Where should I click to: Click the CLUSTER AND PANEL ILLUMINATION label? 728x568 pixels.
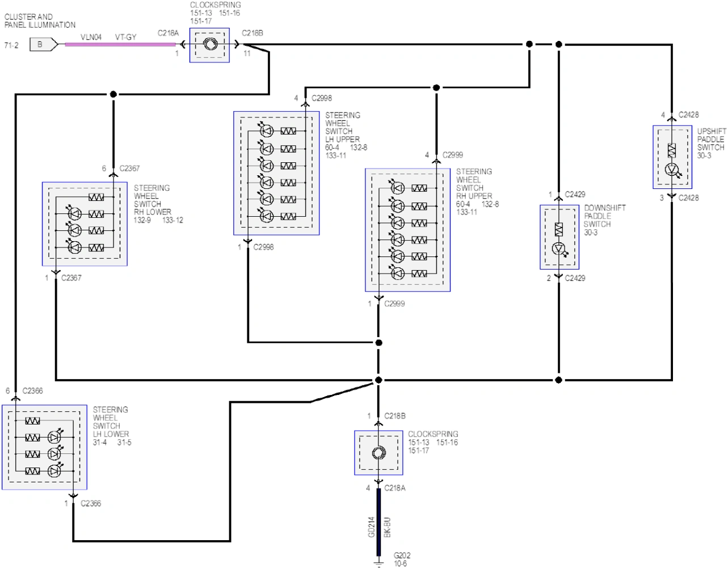[40, 21]
